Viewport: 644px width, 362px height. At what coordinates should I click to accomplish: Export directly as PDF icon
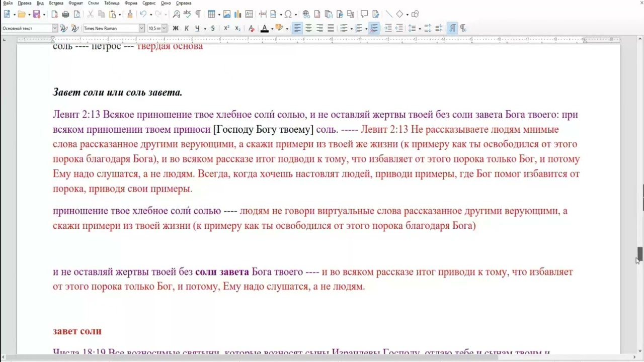(54, 14)
